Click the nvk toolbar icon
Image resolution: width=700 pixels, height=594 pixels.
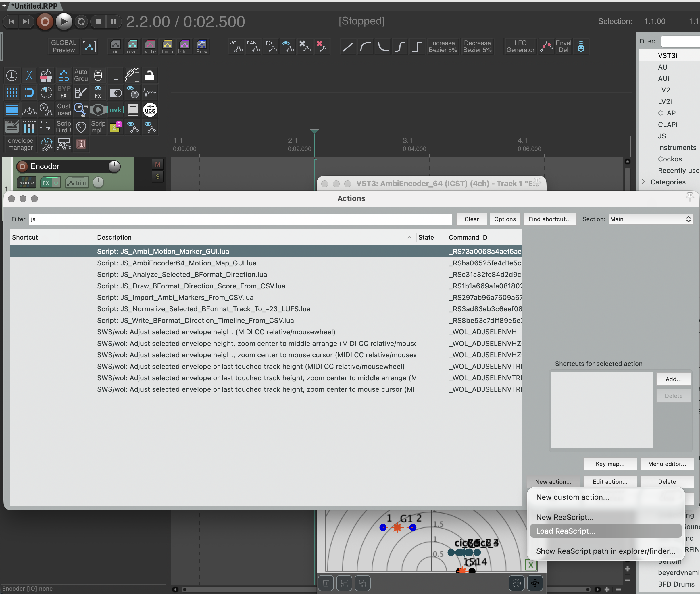click(115, 110)
